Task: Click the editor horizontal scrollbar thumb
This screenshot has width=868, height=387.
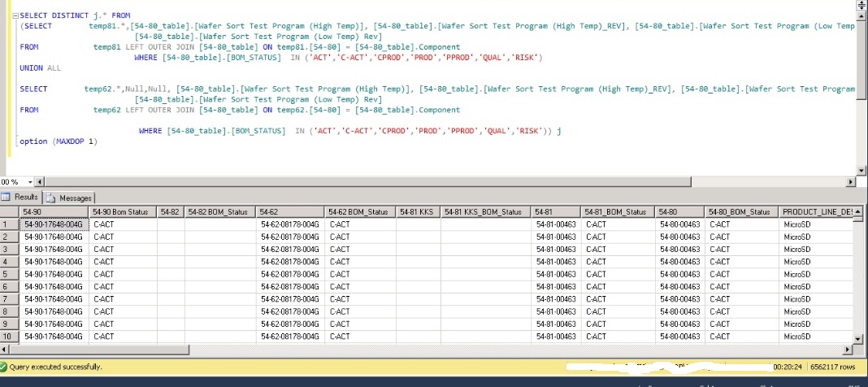Action: click(x=368, y=181)
